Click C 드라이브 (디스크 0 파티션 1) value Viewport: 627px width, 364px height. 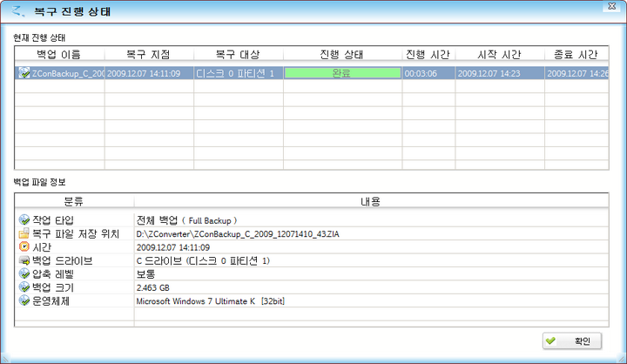(203, 260)
